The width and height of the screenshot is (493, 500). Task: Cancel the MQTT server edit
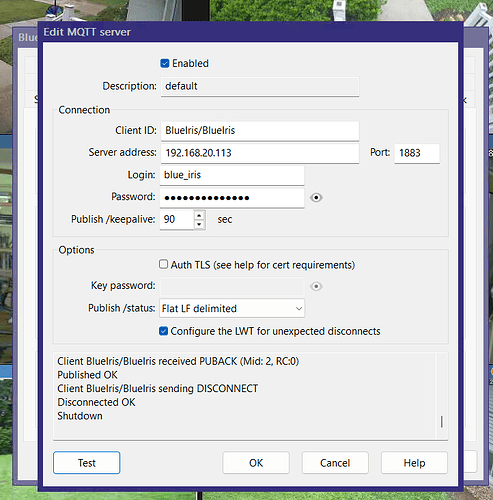pyautogui.click(x=335, y=463)
